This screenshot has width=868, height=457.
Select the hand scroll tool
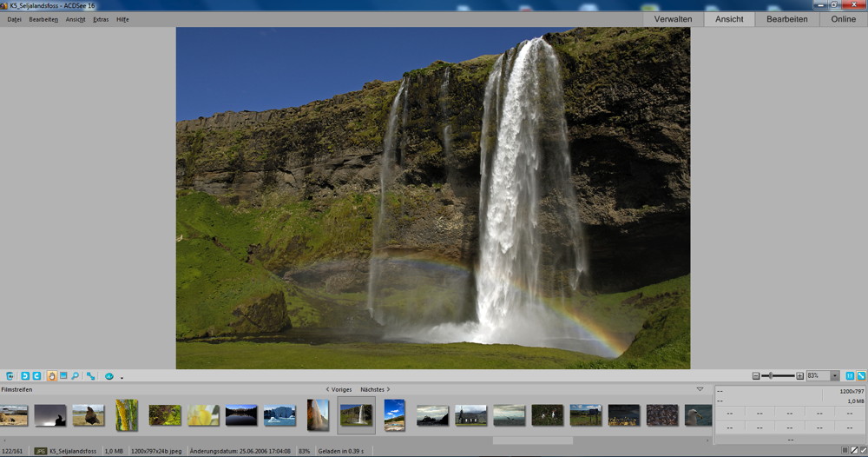52,376
